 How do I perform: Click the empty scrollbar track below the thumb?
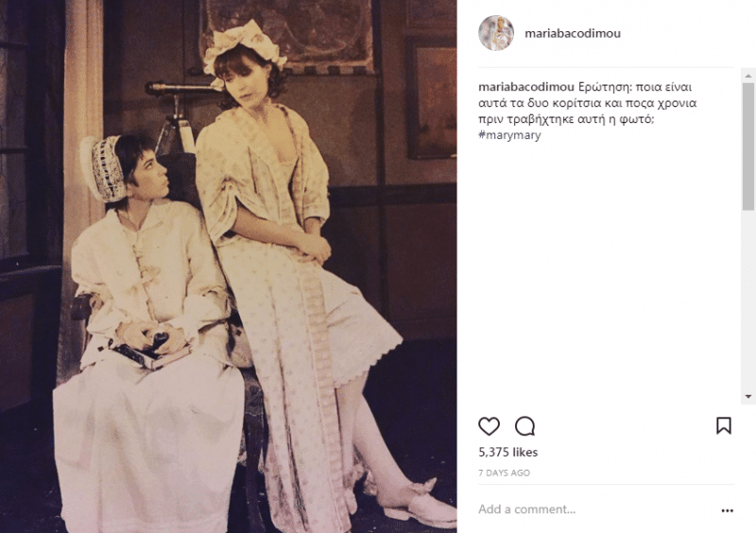[x=748, y=300]
